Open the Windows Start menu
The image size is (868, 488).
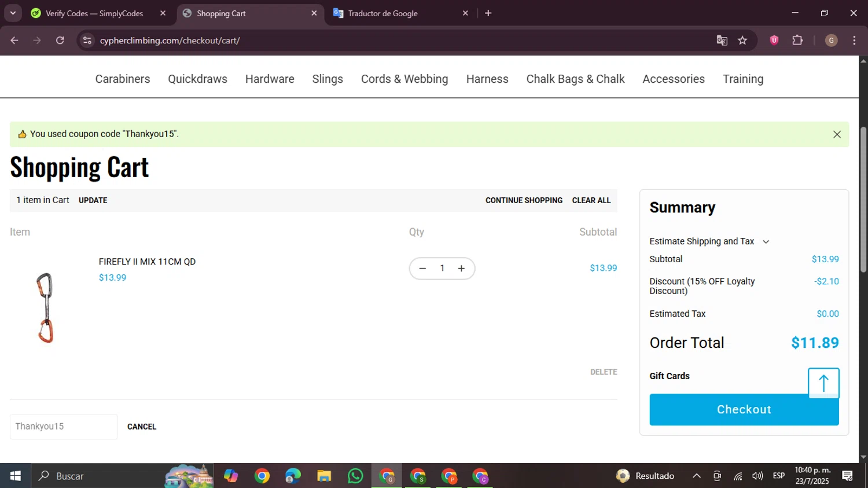[x=16, y=476]
